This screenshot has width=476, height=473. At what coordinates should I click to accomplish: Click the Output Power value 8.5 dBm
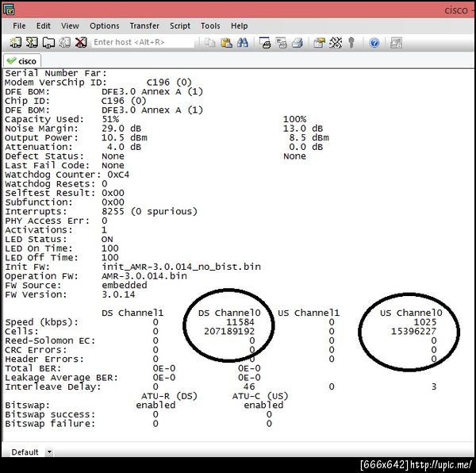309,137
